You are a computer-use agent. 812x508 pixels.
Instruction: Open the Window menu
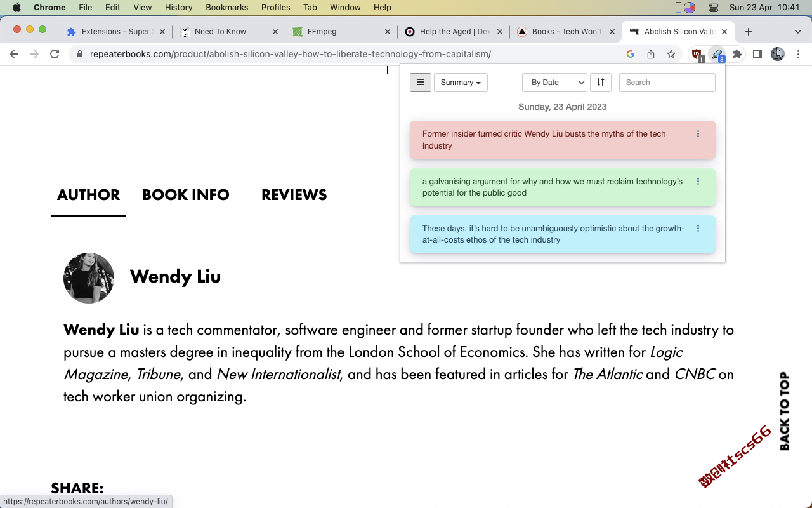pos(346,8)
